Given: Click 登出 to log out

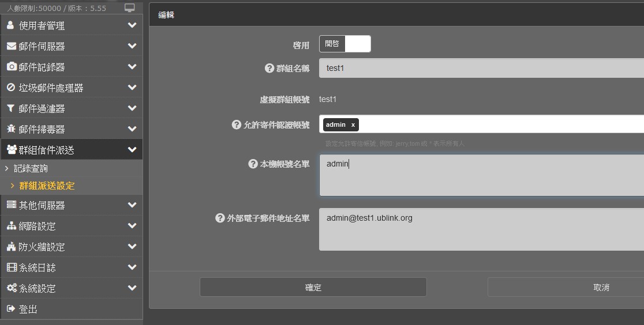Looking at the screenshot, I should coord(28,309).
